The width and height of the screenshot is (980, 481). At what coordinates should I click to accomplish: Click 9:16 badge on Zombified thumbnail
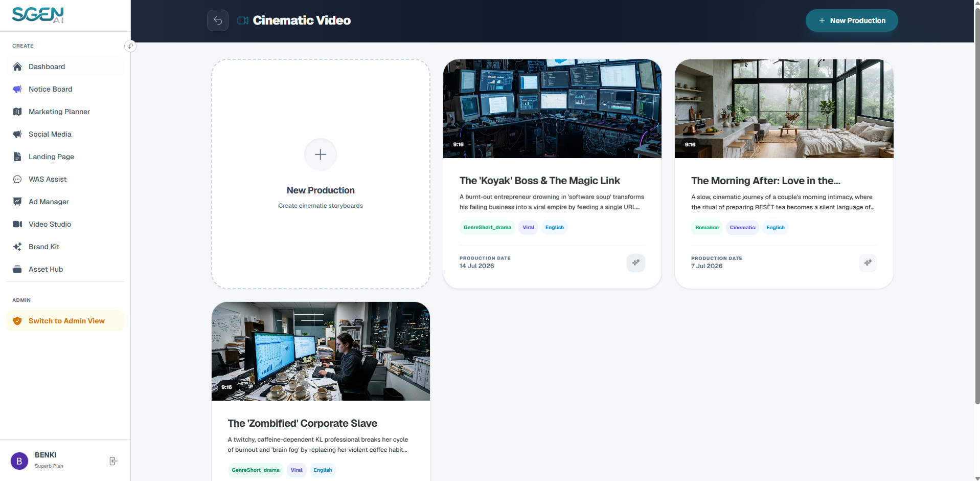pyautogui.click(x=227, y=387)
